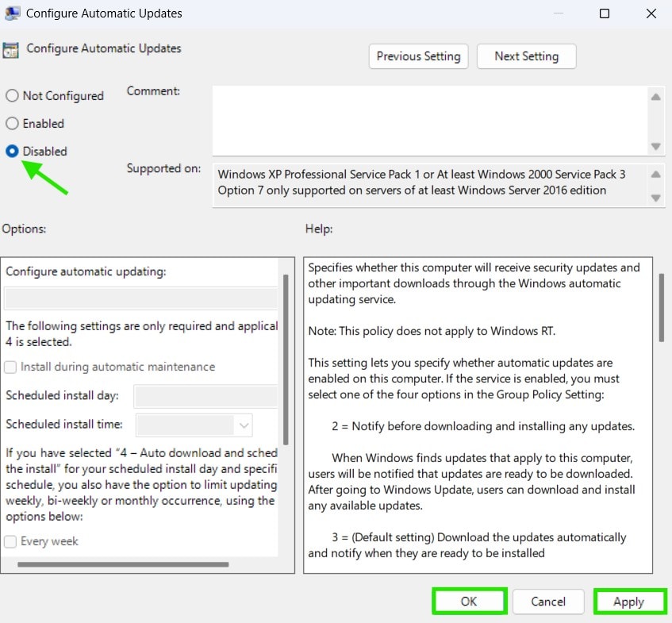Select the Not Configured radio button
The height and width of the screenshot is (623, 672).
tap(12, 96)
